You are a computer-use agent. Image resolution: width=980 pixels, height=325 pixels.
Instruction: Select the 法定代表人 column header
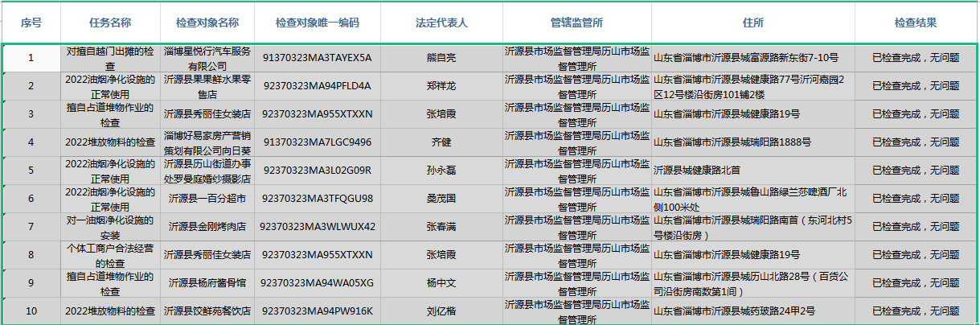[441, 23]
